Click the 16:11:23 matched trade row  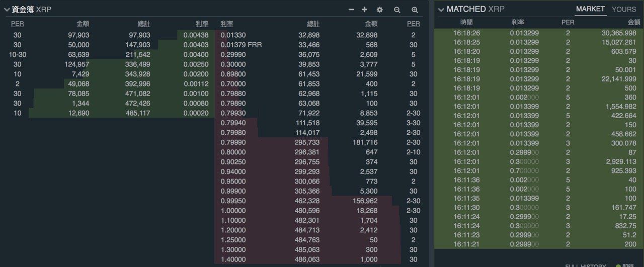(539, 235)
